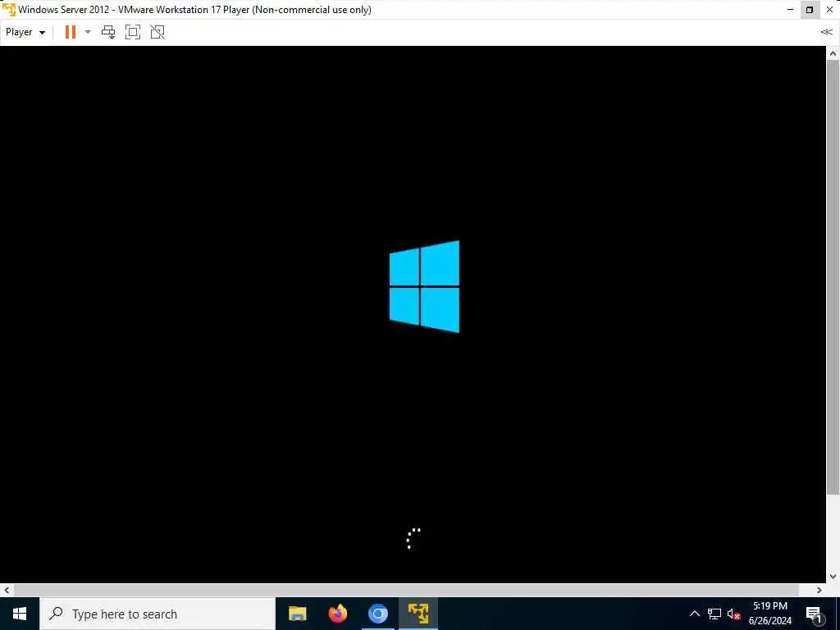Select VMware Player taskbar icon
Screen dimensions: 840x630
[418, 614]
